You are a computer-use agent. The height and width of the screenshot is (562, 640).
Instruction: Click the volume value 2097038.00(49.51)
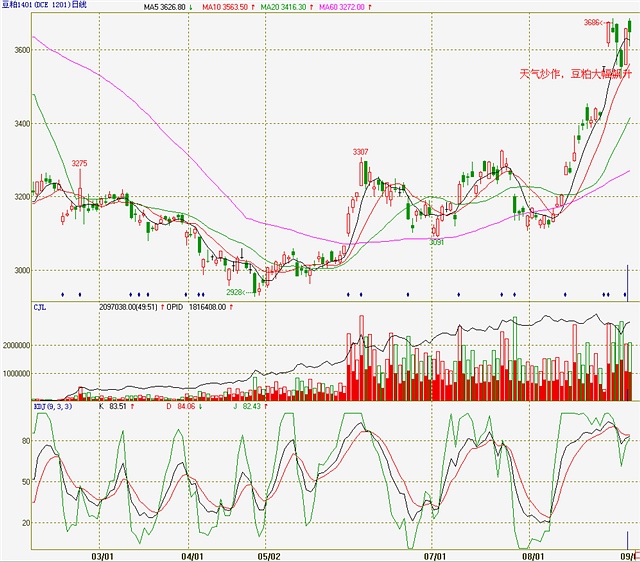128,307
